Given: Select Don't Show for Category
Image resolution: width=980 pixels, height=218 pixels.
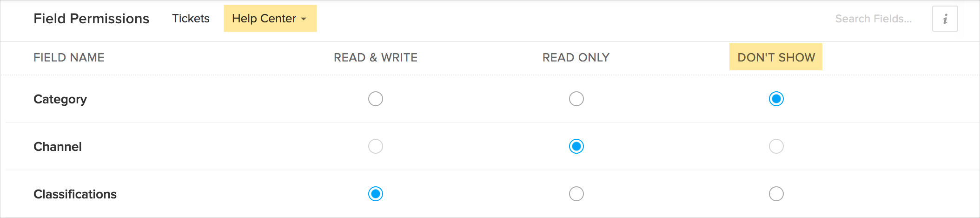Looking at the screenshot, I should point(776,99).
